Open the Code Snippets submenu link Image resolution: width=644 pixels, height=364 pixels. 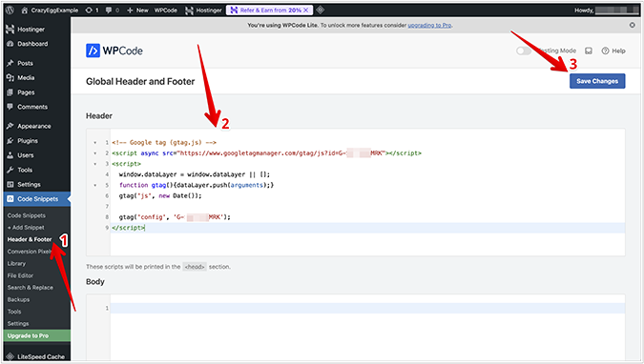[27, 215]
